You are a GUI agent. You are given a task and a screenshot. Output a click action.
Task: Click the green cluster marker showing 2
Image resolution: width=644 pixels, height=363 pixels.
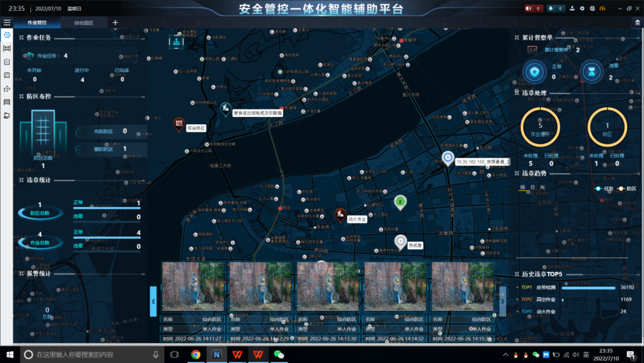[401, 202]
